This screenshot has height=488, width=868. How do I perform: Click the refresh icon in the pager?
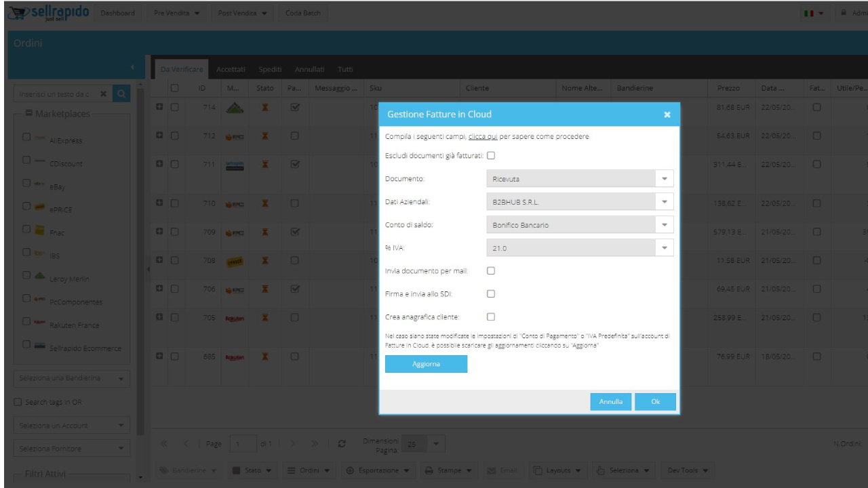click(x=342, y=443)
